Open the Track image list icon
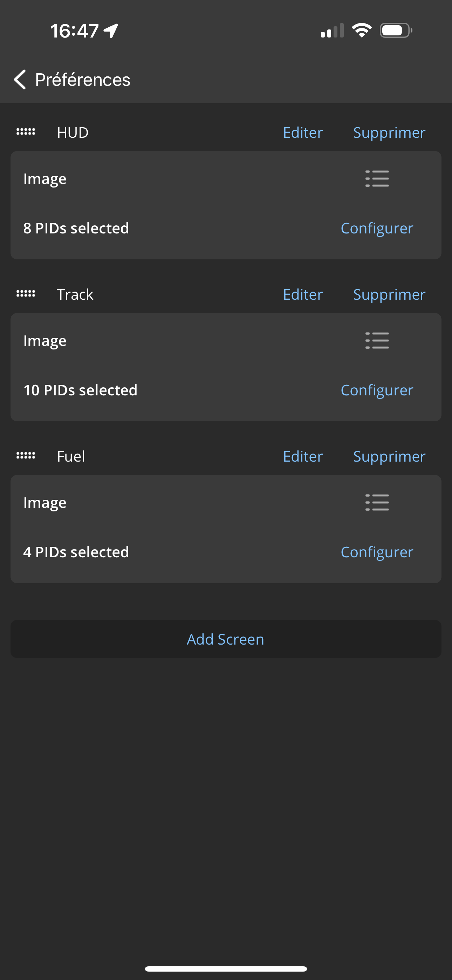 click(x=377, y=340)
